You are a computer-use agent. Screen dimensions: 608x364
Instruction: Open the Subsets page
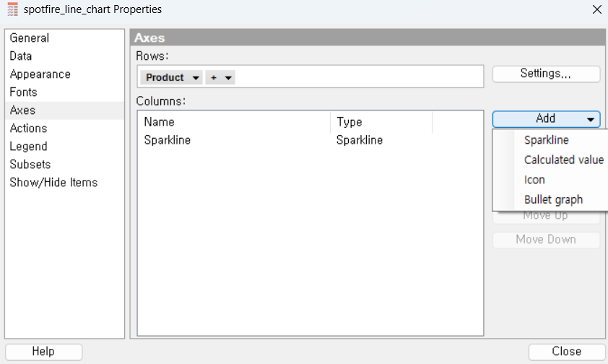tap(64, 165)
